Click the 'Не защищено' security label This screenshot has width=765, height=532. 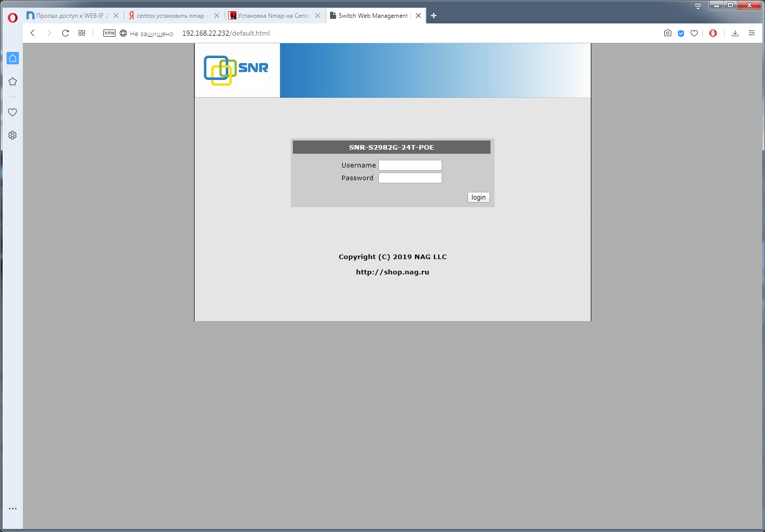(x=152, y=34)
